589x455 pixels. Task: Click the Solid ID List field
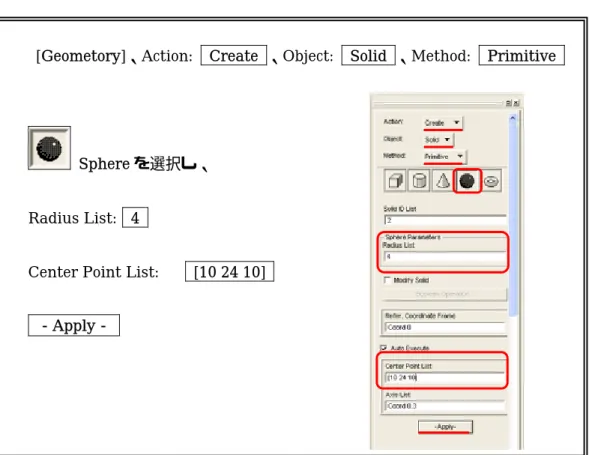pos(445,221)
